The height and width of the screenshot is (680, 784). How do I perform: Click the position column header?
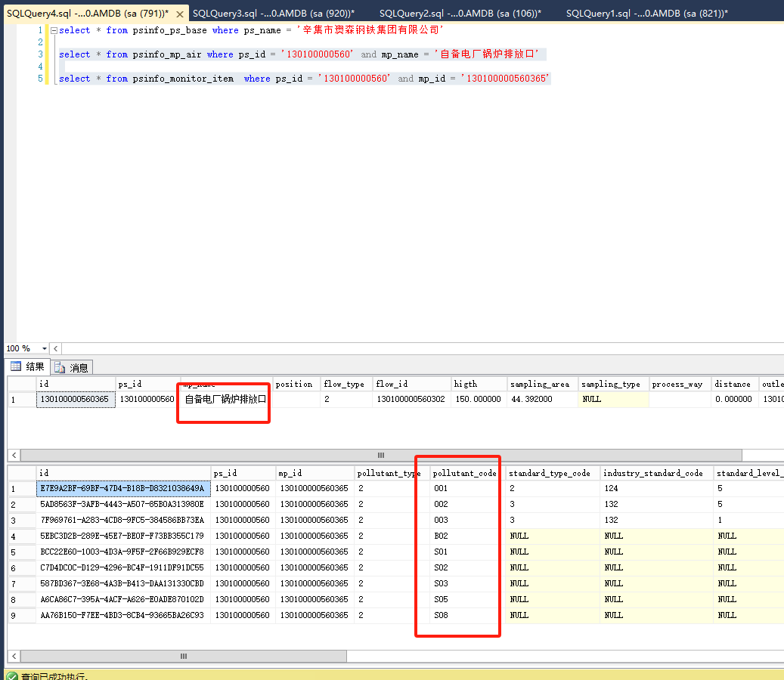(296, 384)
